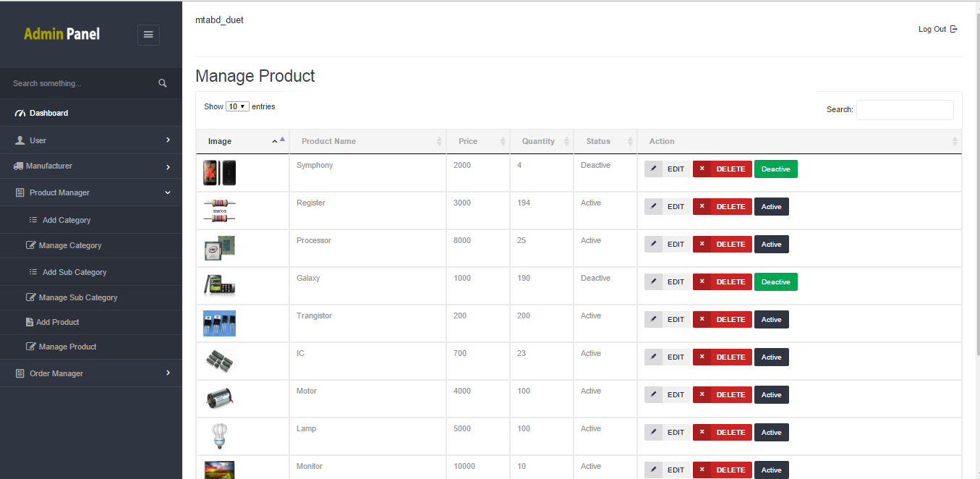Click the Add Product file icon
The height and width of the screenshot is (479, 980).
[x=30, y=322]
